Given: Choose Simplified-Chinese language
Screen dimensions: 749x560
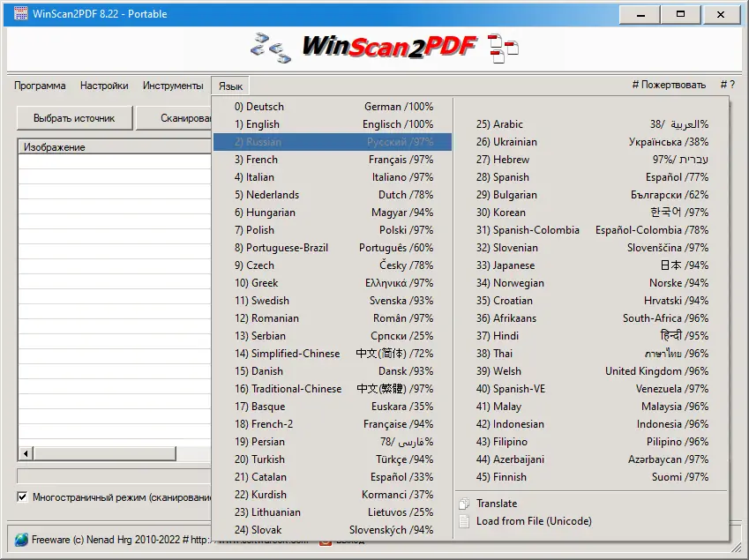Looking at the screenshot, I should (333, 354).
